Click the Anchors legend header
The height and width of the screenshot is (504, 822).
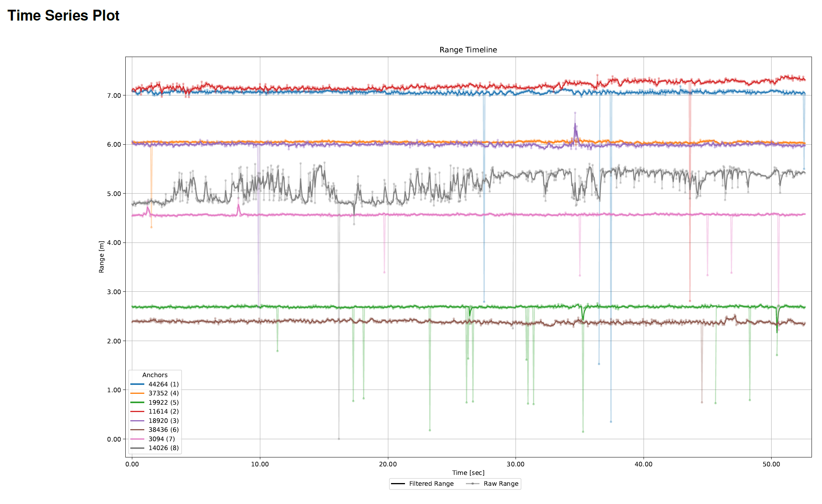[x=155, y=375]
